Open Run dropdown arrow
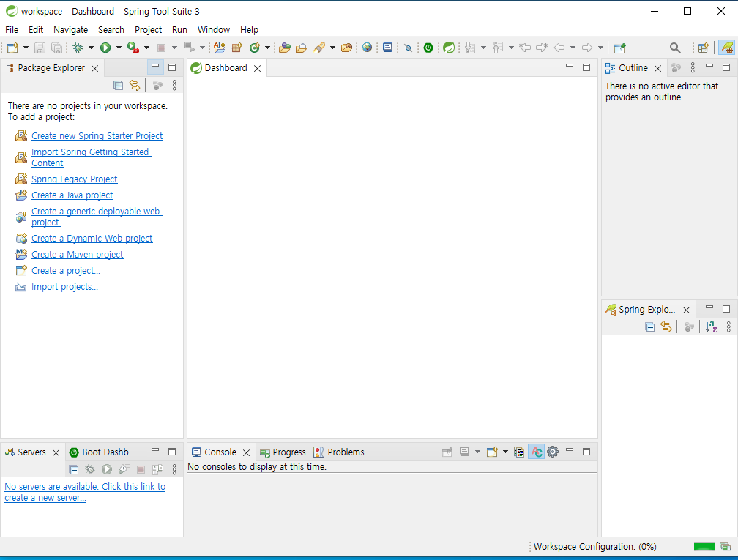738x560 pixels. coord(119,48)
